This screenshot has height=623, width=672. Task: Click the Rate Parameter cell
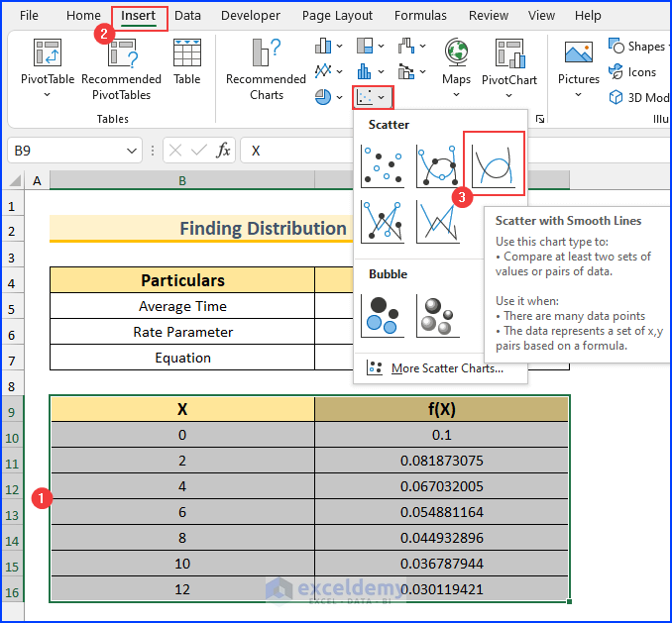click(x=182, y=332)
